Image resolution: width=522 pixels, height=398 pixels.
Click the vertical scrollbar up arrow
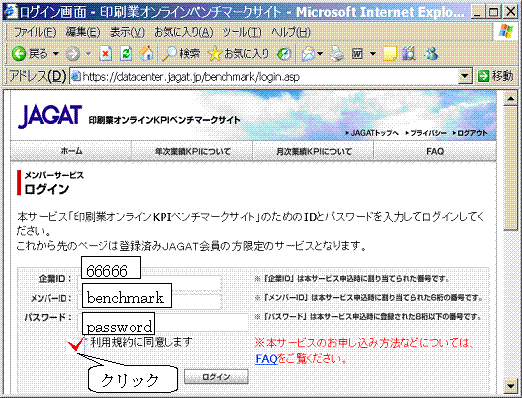(x=510, y=98)
